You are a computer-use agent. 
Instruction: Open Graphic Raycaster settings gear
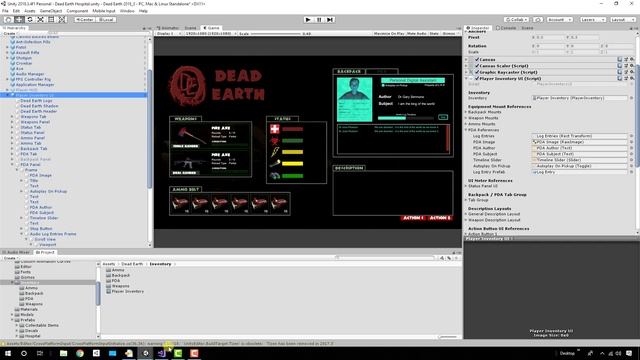(632, 72)
